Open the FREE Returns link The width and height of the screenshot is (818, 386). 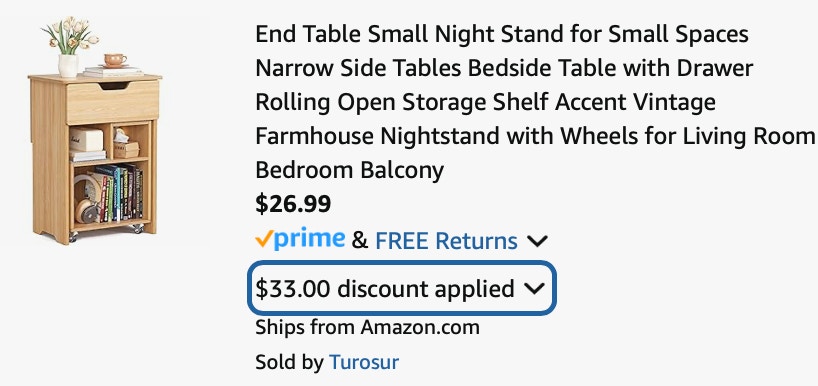click(x=447, y=241)
